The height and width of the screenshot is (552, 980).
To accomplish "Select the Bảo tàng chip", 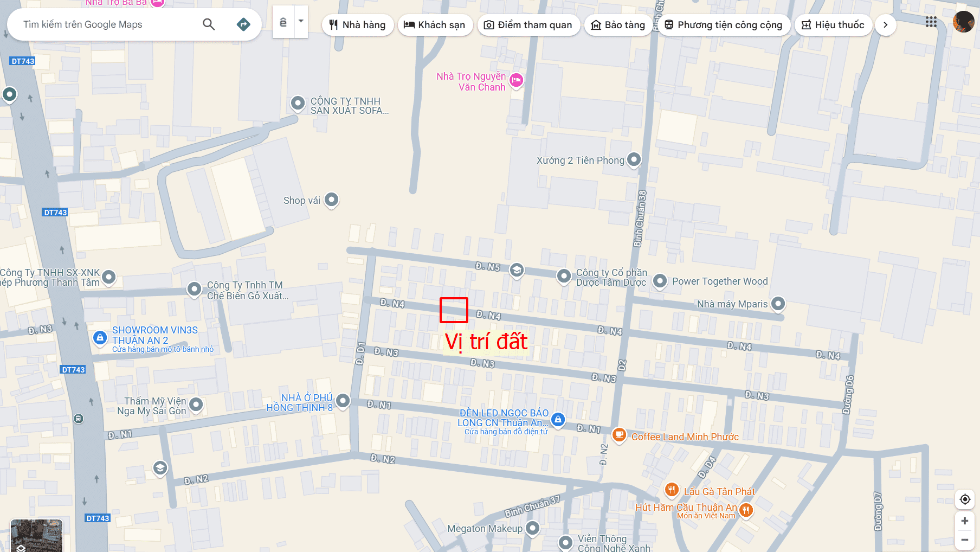I will coord(618,25).
